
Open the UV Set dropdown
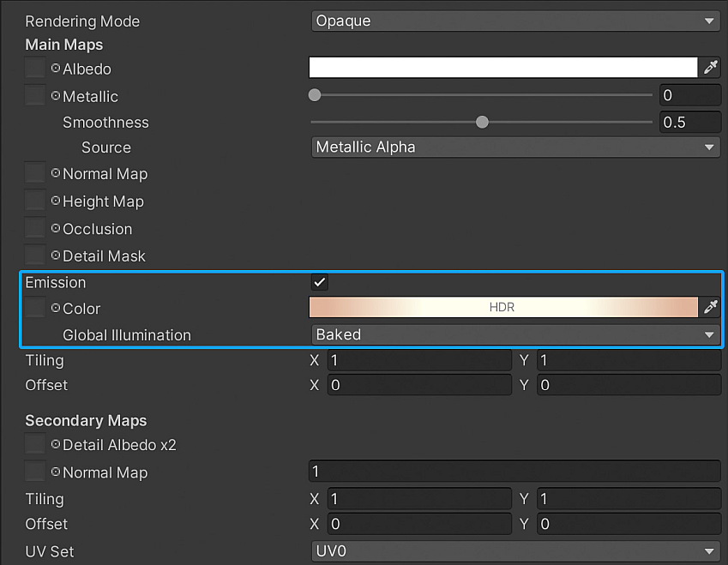[x=514, y=551]
